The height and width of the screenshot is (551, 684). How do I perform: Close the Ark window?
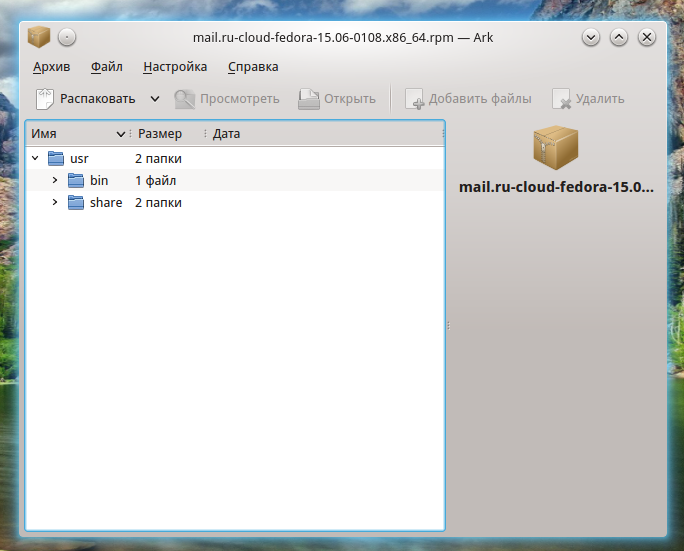click(x=647, y=38)
